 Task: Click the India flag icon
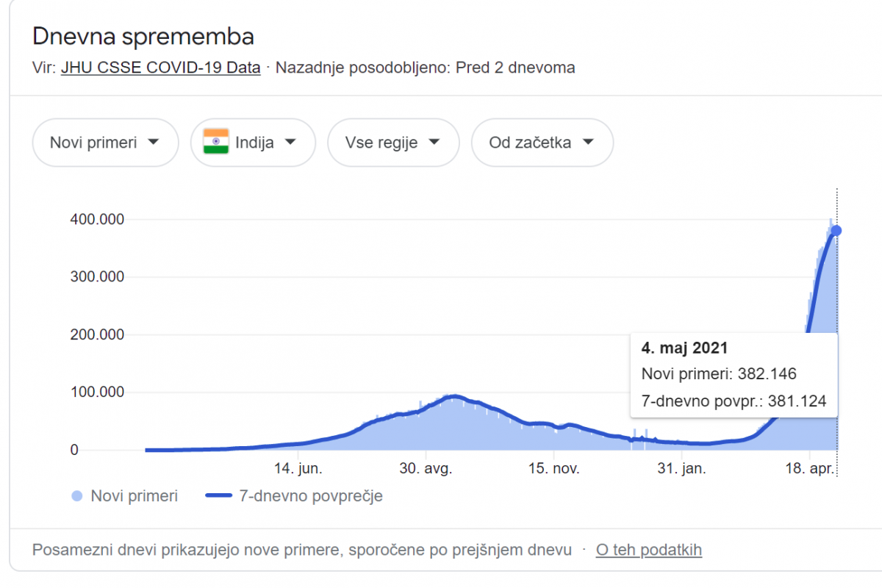(x=216, y=142)
